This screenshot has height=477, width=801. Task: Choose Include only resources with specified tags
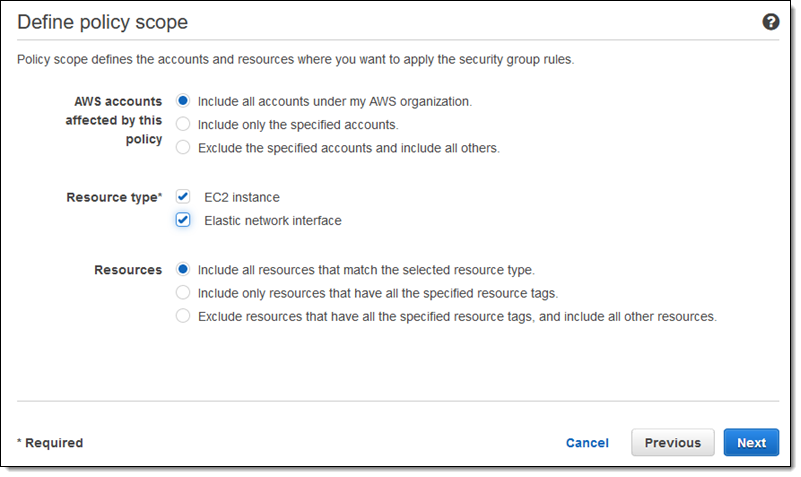click(x=183, y=293)
